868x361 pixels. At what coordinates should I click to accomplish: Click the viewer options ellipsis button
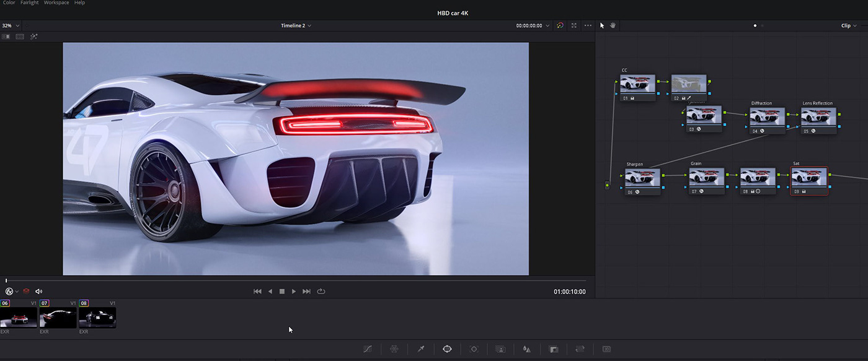(x=587, y=25)
